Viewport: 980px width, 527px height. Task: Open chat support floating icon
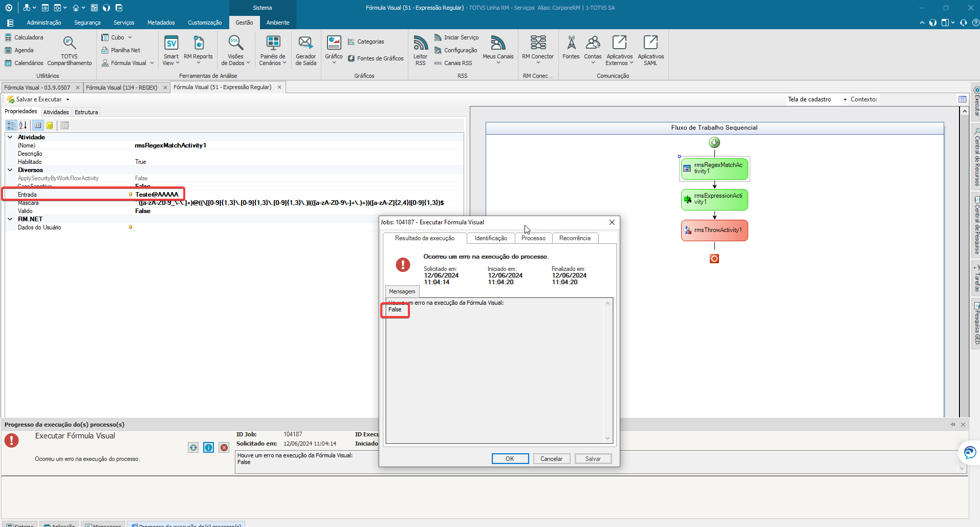click(x=969, y=453)
